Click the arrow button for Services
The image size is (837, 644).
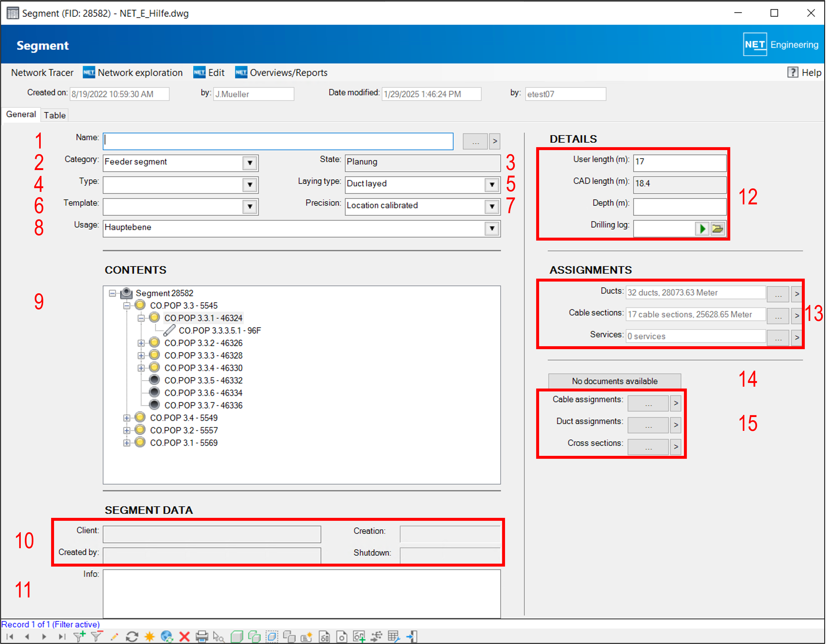pos(797,337)
